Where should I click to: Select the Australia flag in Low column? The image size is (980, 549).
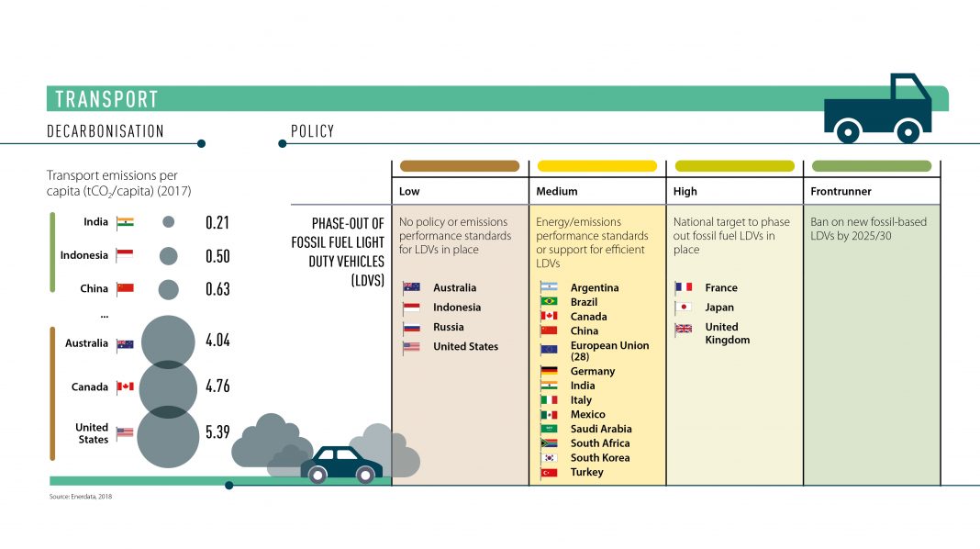(x=411, y=287)
